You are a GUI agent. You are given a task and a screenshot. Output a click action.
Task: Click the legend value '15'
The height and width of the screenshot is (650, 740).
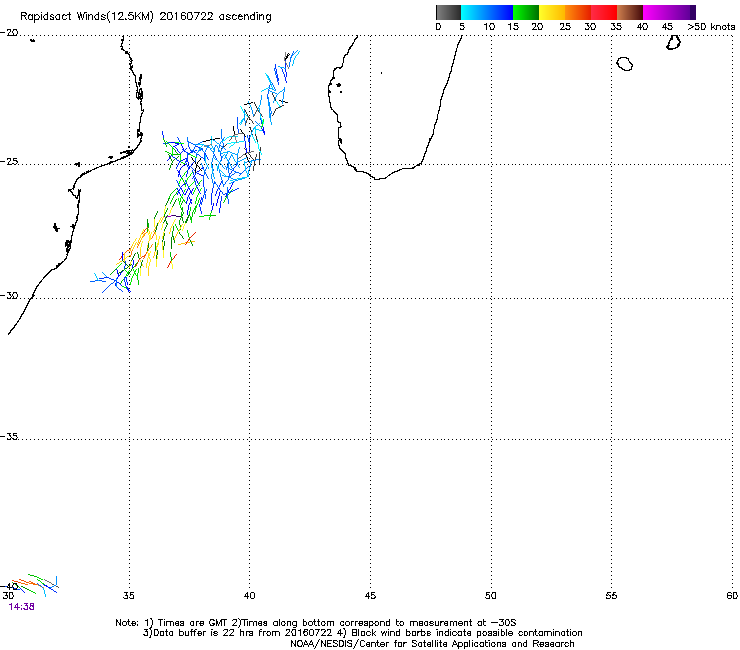(x=513, y=27)
